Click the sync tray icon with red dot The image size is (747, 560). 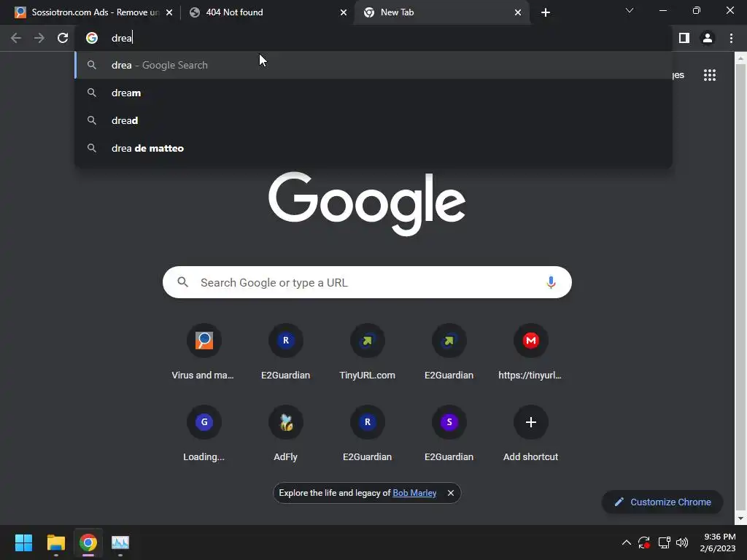(644, 542)
